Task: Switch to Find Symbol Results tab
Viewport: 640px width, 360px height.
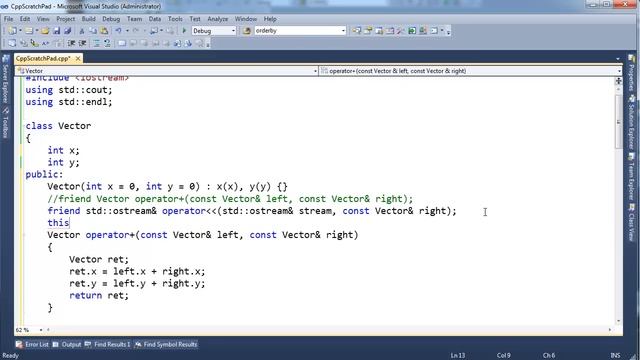Action: coord(166,344)
